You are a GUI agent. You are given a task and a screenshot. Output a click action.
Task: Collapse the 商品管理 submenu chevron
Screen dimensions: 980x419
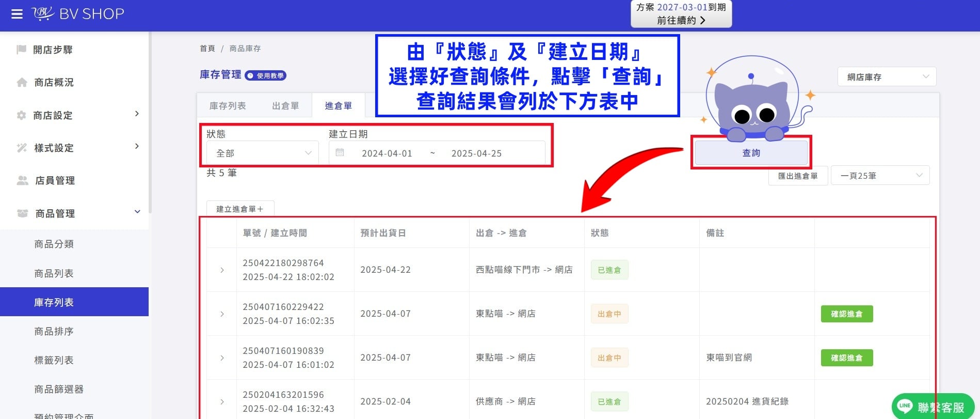[x=137, y=212]
